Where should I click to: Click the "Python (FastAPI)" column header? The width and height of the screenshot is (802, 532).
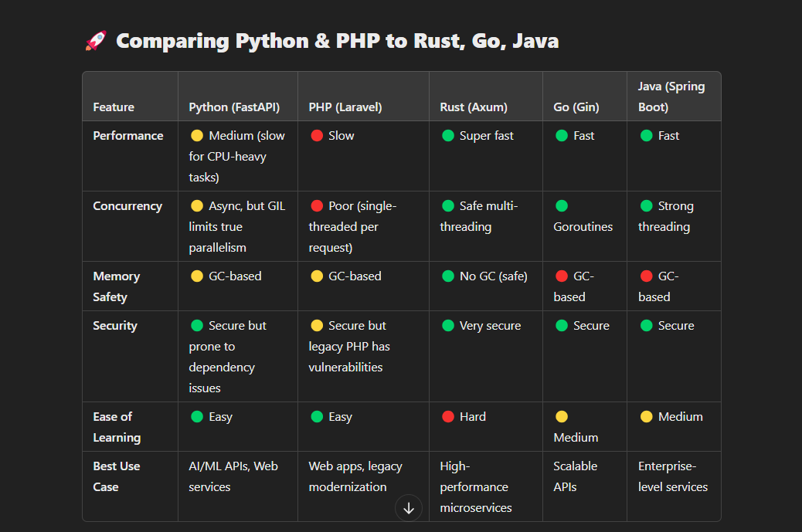[234, 107]
